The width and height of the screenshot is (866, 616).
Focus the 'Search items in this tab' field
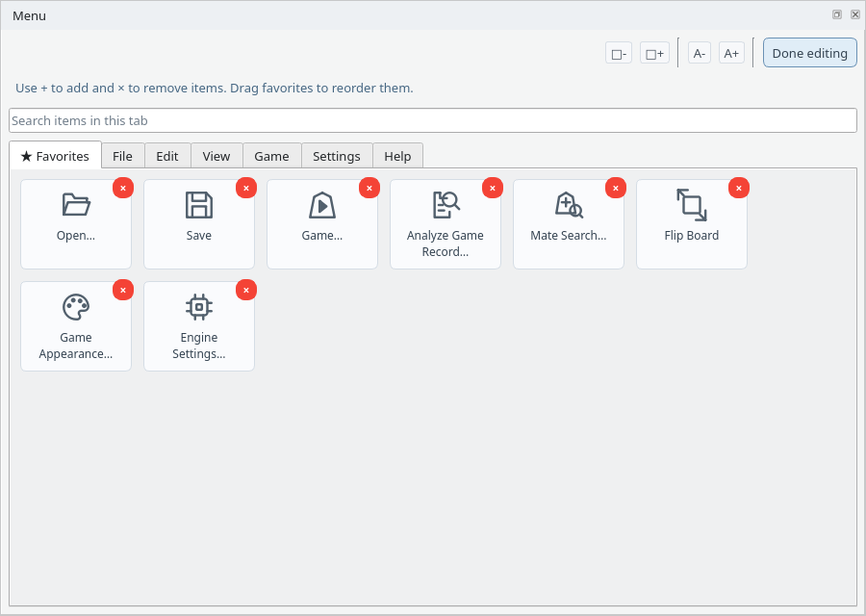tap(433, 120)
